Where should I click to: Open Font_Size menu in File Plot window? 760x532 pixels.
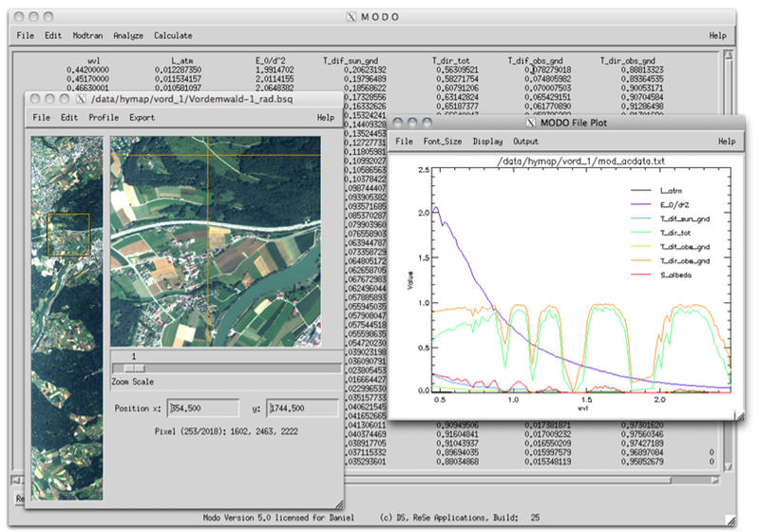(444, 142)
